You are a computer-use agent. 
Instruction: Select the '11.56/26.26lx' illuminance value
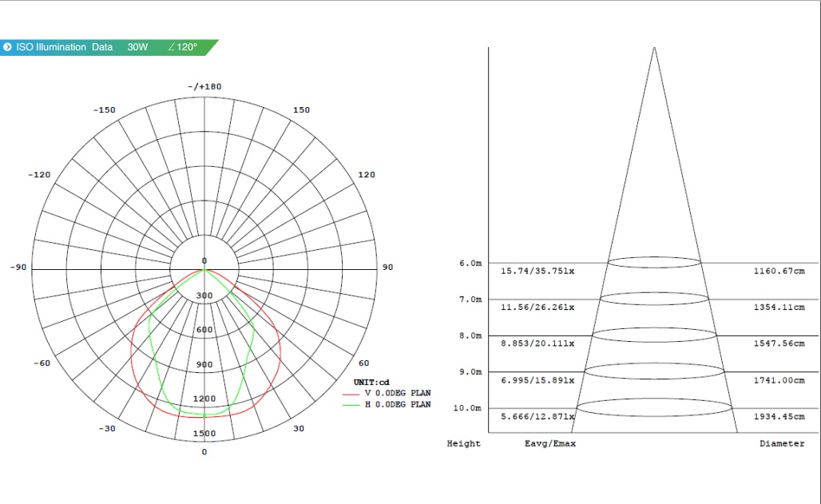coord(537,307)
